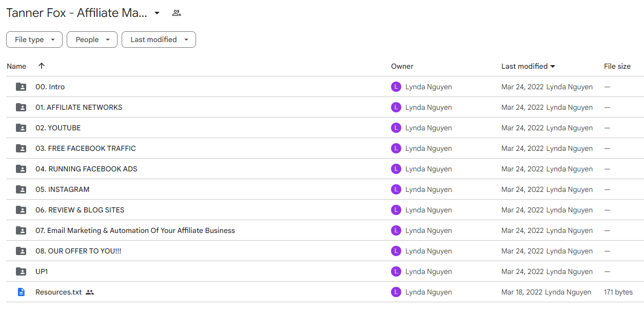The width and height of the screenshot is (644, 312).
Task: Select 03. FREE FACEBOOK TRAFFIC folder name
Action: click(x=86, y=148)
